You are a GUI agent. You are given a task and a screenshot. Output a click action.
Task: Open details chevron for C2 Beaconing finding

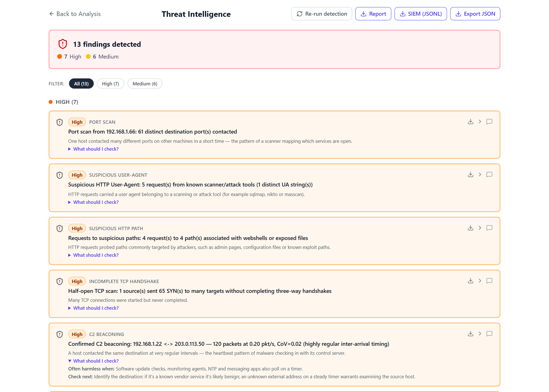[480, 333]
